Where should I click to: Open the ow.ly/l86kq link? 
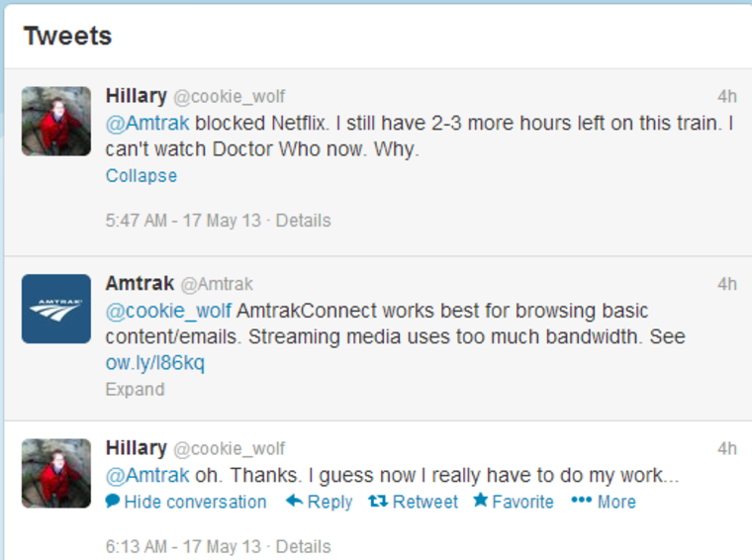pyautogui.click(x=154, y=363)
